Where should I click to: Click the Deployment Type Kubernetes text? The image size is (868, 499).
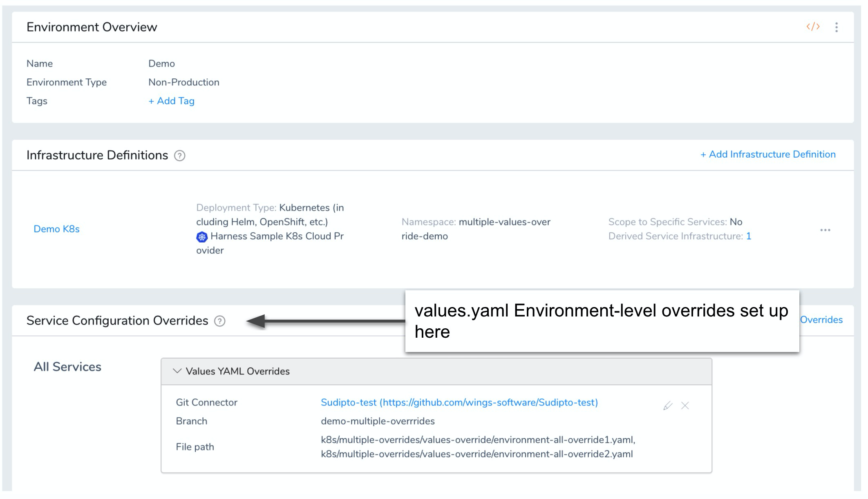pos(270,215)
